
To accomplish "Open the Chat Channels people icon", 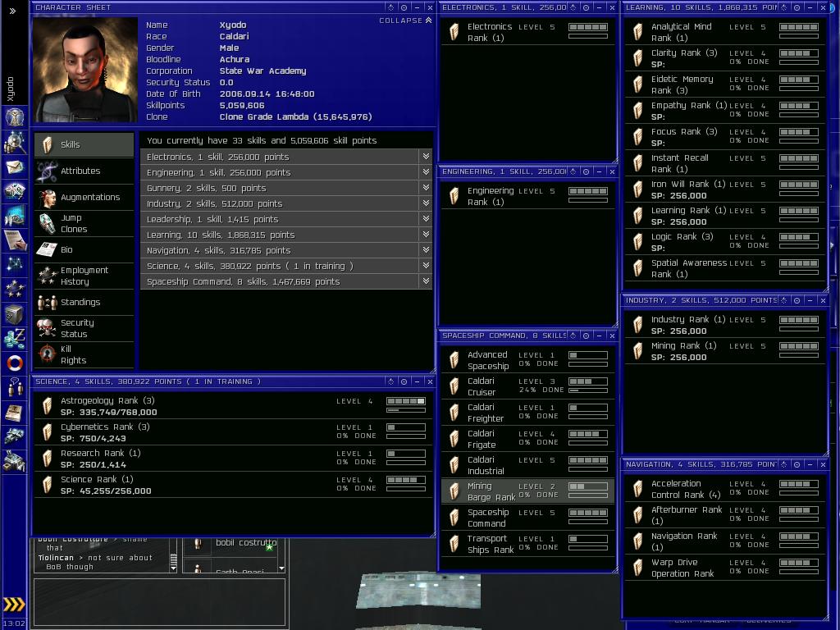I will pyautogui.click(x=15, y=387).
